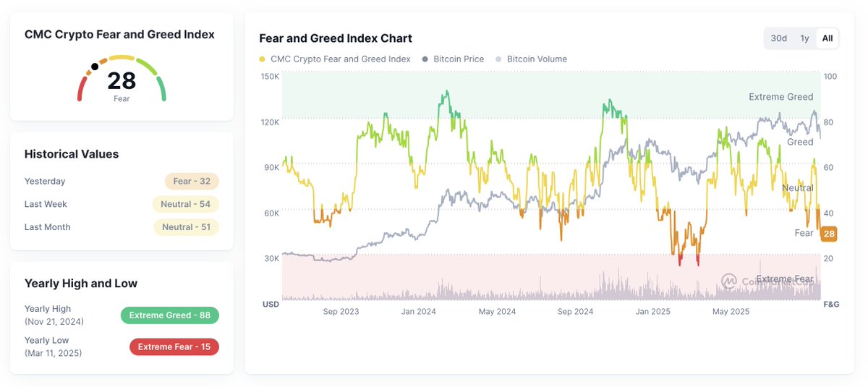The height and width of the screenshot is (387, 868).
Task: Click the light gray Bitcoin Volume dot
Action: pos(499,59)
